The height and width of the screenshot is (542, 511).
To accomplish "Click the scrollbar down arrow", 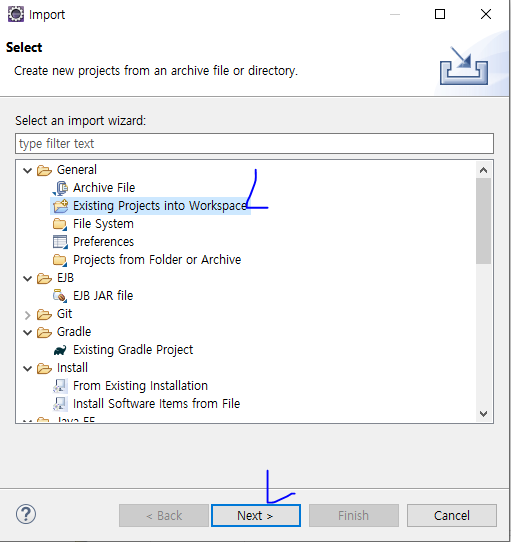I will (x=483, y=414).
